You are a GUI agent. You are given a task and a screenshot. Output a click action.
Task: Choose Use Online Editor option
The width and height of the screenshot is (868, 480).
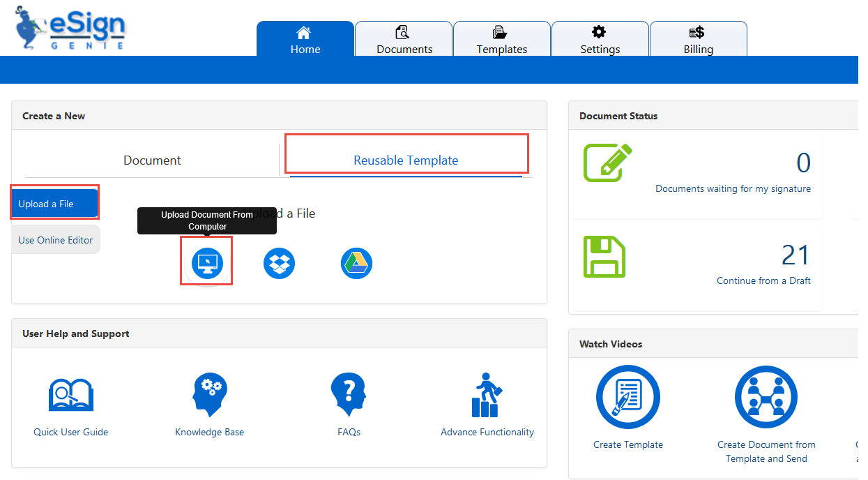click(x=56, y=239)
